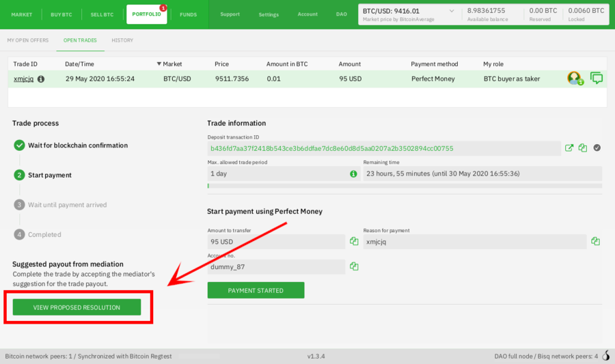Click the max trade period info icon

pos(353,174)
